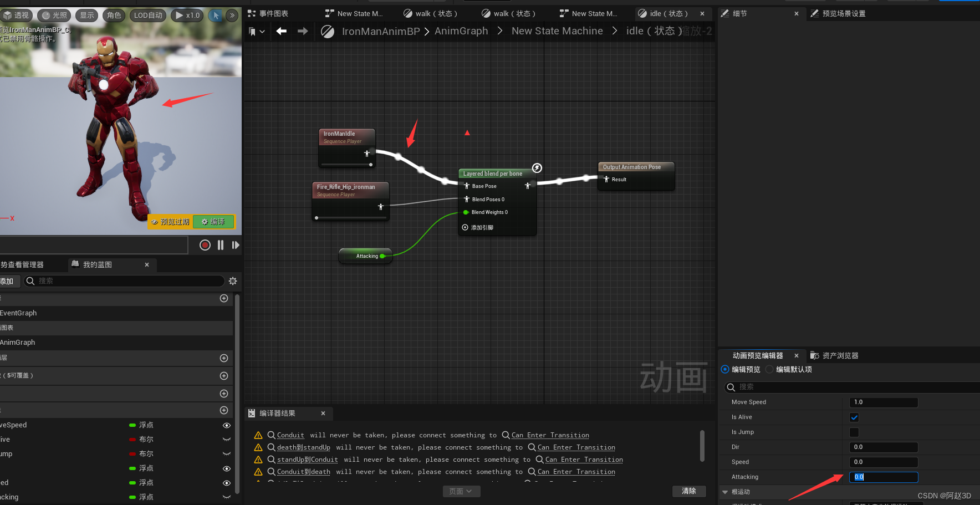This screenshot has width=980, height=505.
Task: Switch to Preview Scene Settings tab
Action: (838, 13)
